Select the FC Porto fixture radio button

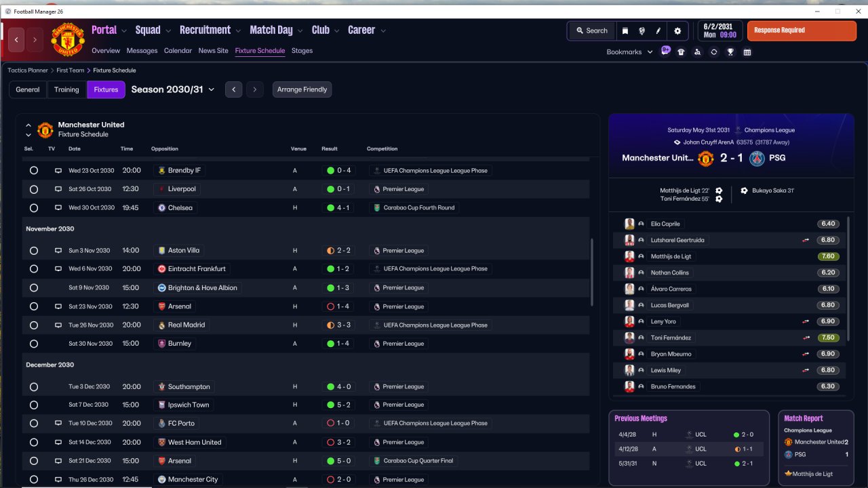(x=34, y=424)
